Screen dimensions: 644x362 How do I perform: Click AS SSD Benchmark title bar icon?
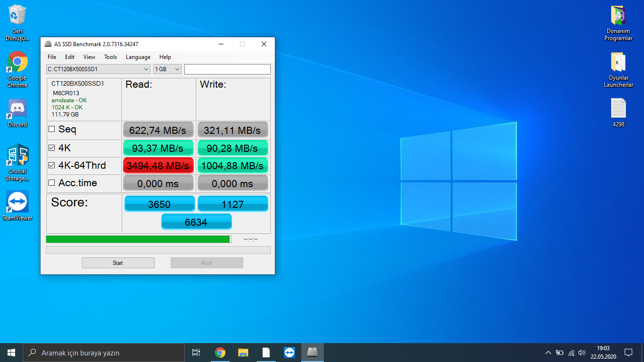tap(48, 44)
